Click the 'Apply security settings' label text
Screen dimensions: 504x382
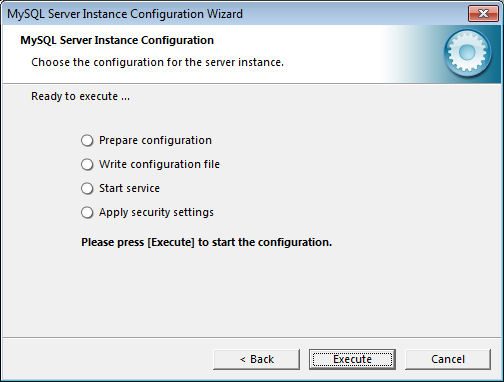coord(156,212)
